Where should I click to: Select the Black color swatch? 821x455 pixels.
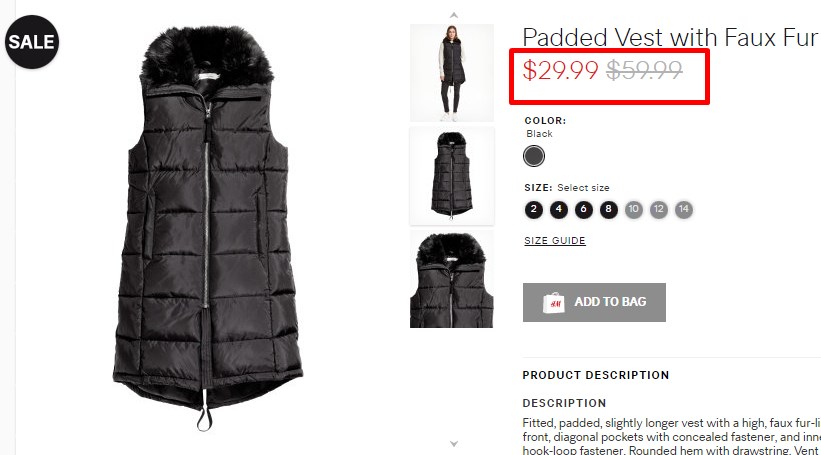(534, 156)
